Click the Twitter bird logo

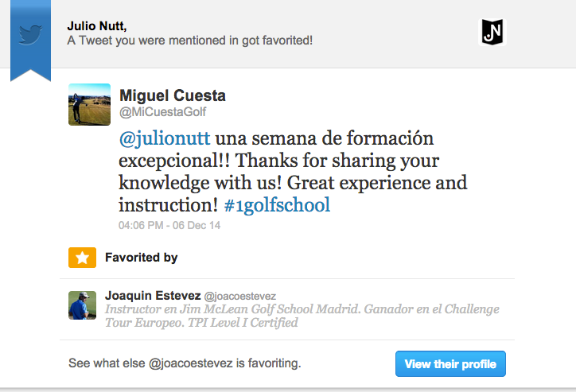point(30,33)
